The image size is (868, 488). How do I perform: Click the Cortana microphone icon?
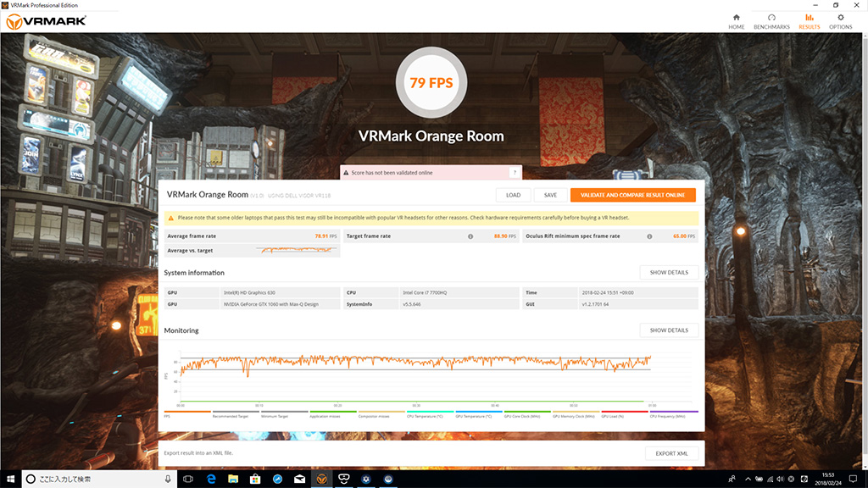pyautogui.click(x=168, y=480)
